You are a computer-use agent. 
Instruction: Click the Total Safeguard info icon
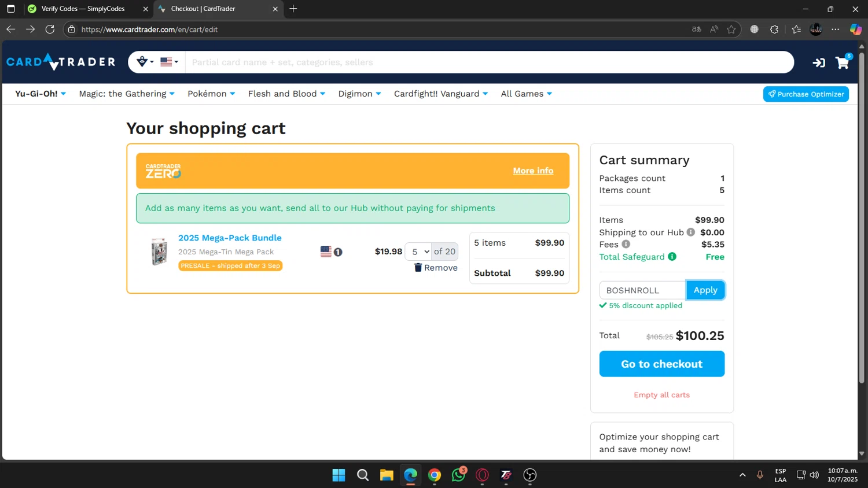click(672, 256)
